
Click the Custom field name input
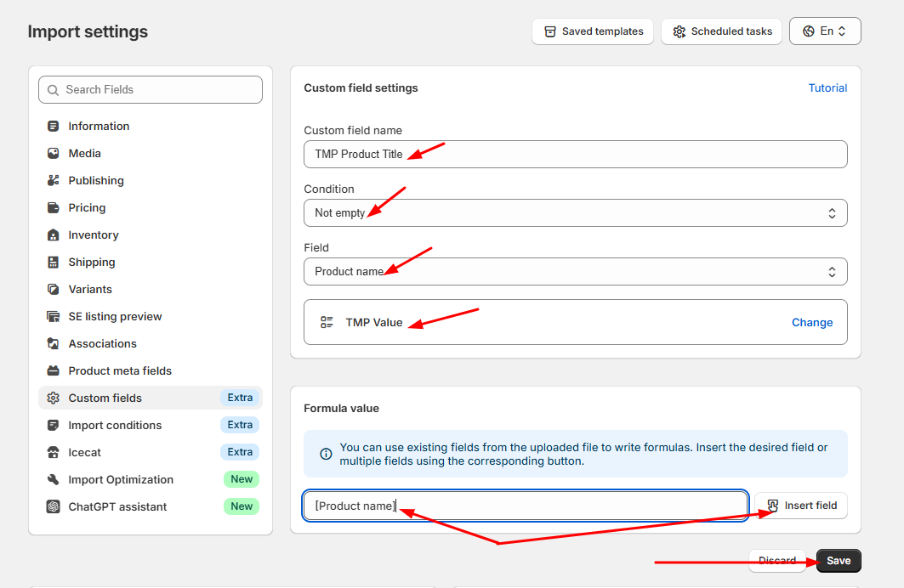576,155
